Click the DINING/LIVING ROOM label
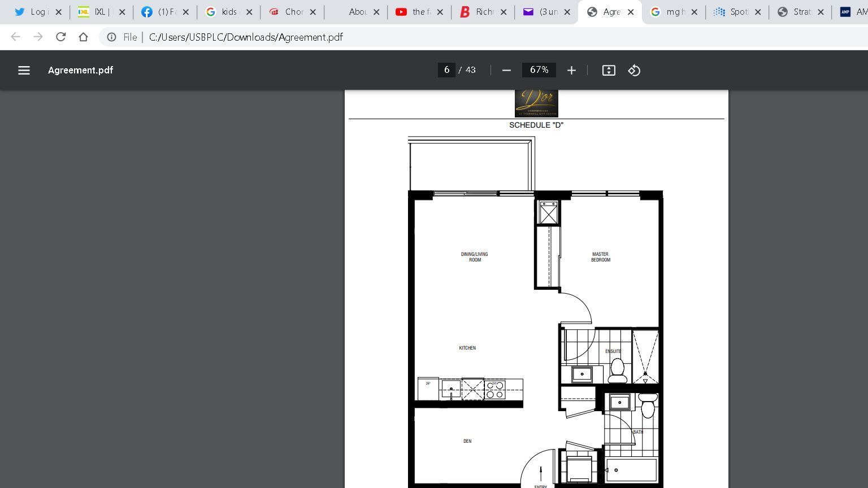Image resolution: width=868 pixels, height=488 pixels. coord(475,257)
